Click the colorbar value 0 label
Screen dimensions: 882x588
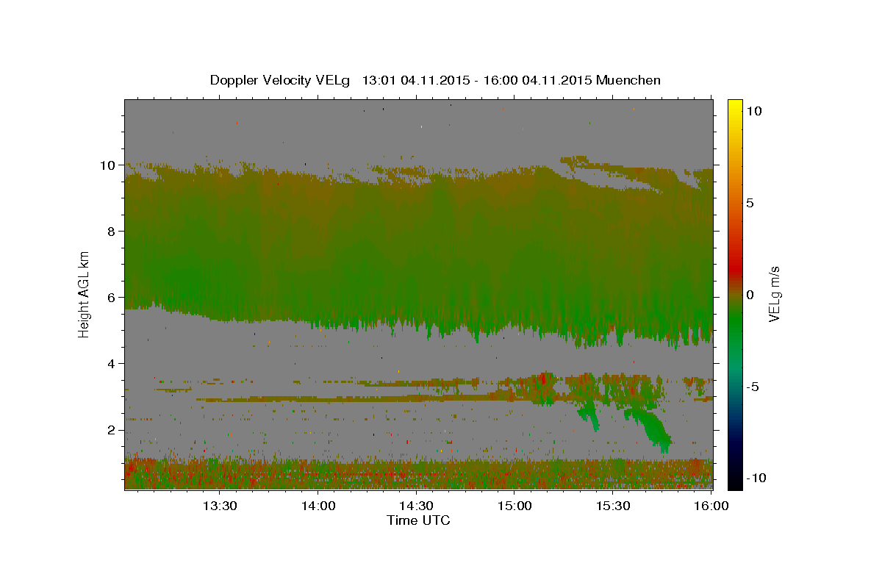pyautogui.click(x=750, y=295)
